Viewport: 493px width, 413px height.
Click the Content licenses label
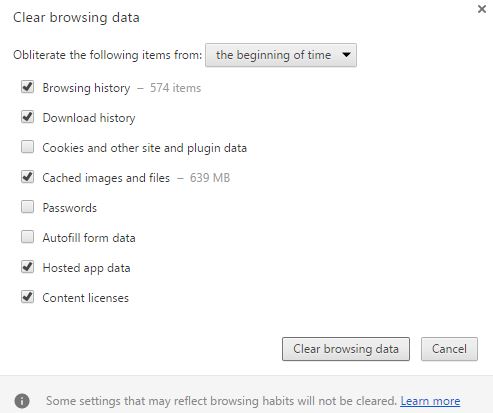(86, 298)
